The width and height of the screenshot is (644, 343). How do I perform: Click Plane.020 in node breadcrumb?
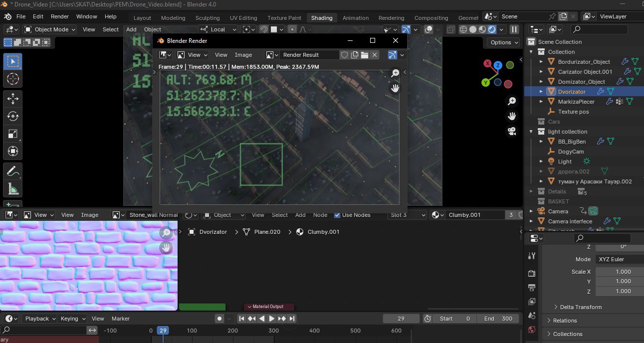coord(267,232)
